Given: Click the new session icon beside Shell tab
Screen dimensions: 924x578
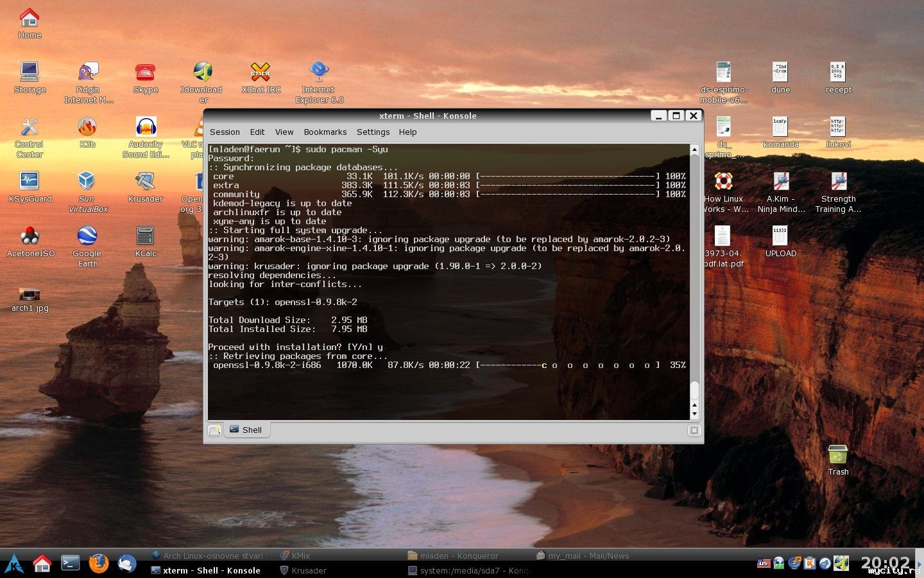Looking at the screenshot, I should (215, 430).
